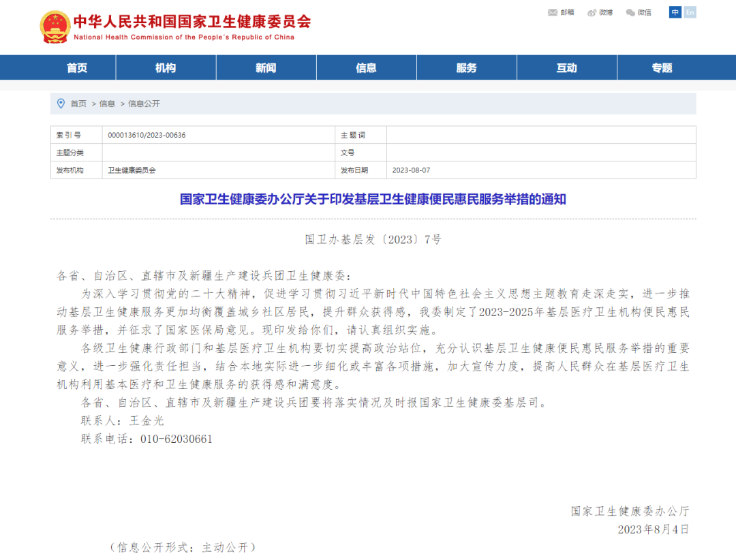The width and height of the screenshot is (736, 560).
Task: Go to 信息公开 in the breadcrumb
Action: tap(144, 104)
